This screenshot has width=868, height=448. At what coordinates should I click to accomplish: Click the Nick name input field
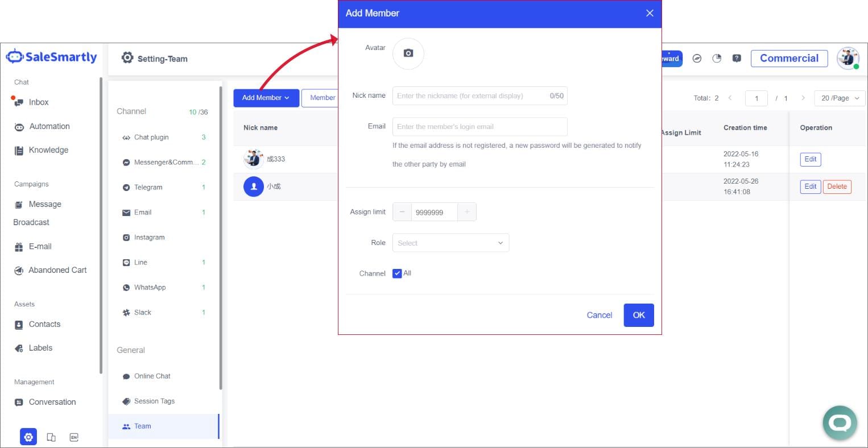(x=480, y=96)
